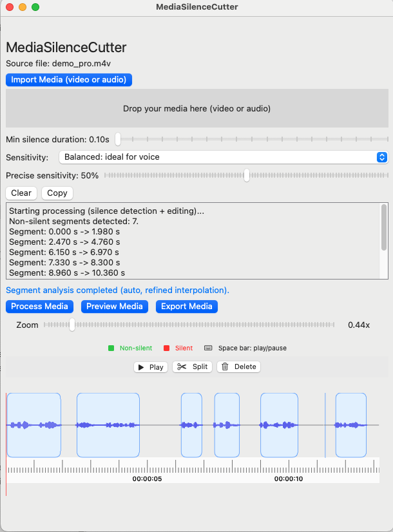Select the last waveform segment on the right
This screenshot has height=532, width=393.
[351, 425]
